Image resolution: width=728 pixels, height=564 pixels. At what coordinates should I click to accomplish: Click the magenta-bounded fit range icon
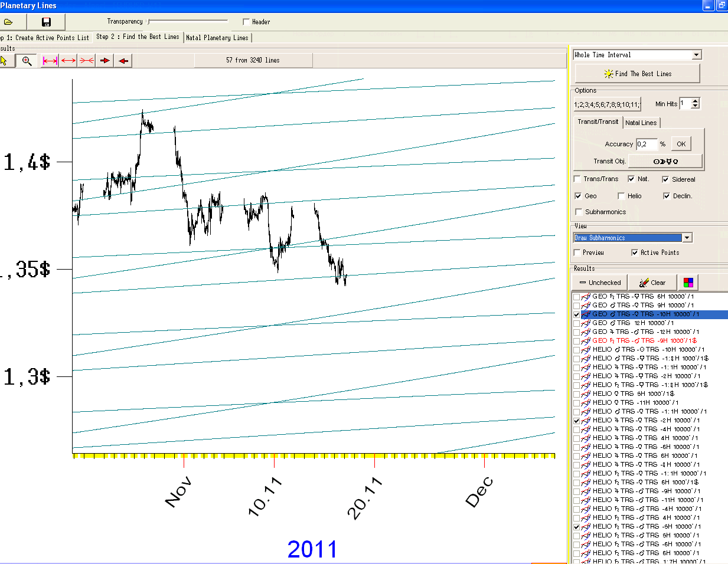pos(50,60)
